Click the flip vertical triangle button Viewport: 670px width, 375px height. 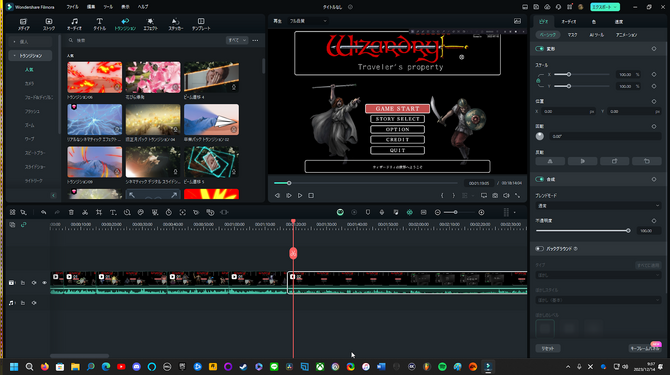pos(582,161)
